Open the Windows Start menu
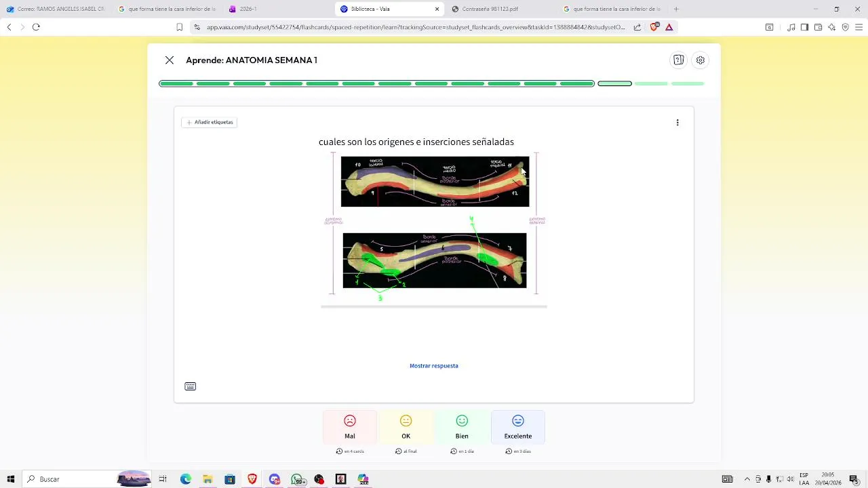The height and width of the screenshot is (488, 868). coord(11,479)
